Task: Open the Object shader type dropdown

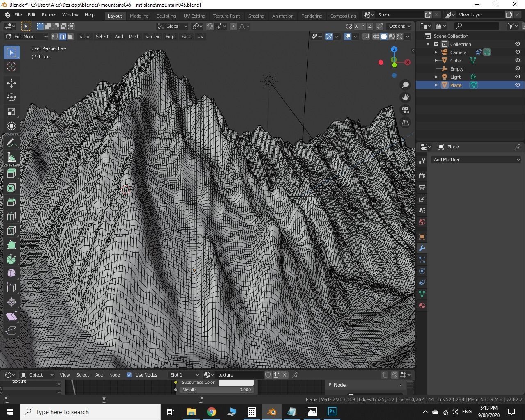Action: [37, 375]
